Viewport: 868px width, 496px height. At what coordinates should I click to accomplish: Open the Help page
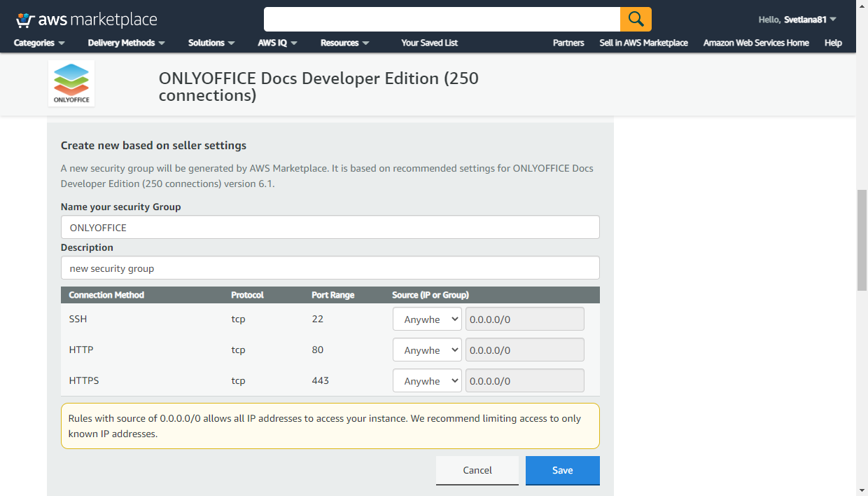pyautogui.click(x=832, y=43)
